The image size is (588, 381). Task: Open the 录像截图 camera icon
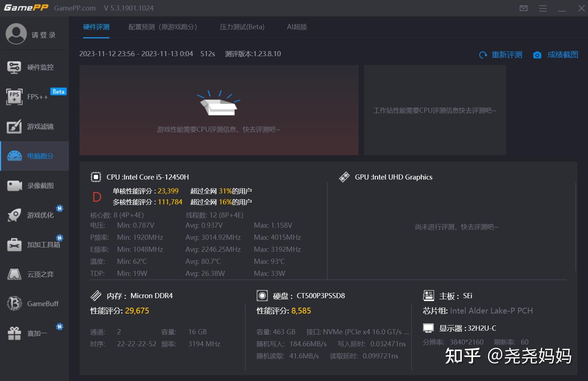[15, 185]
